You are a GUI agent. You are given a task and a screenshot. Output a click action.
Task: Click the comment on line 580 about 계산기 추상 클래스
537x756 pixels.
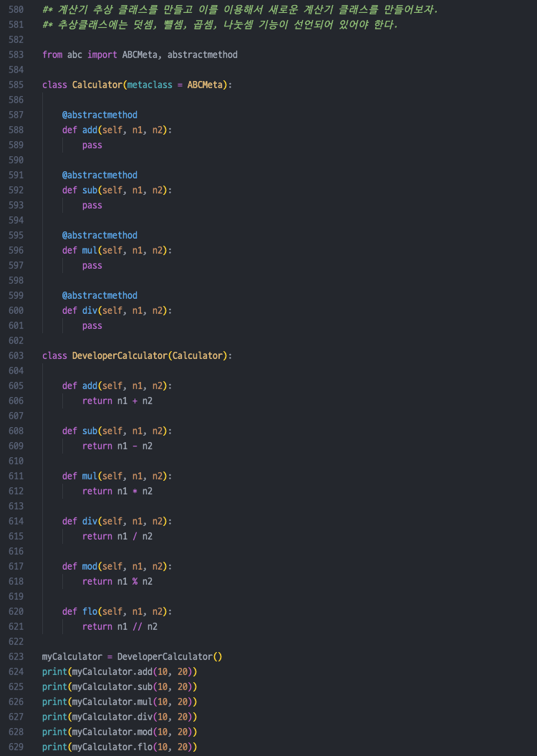pyautogui.click(x=240, y=9)
